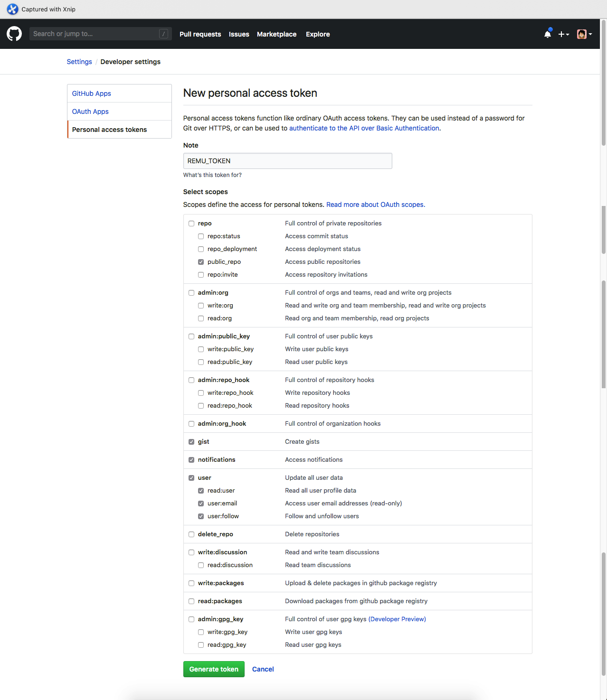Check the write:discussion scope
The image size is (607, 700).
point(191,552)
